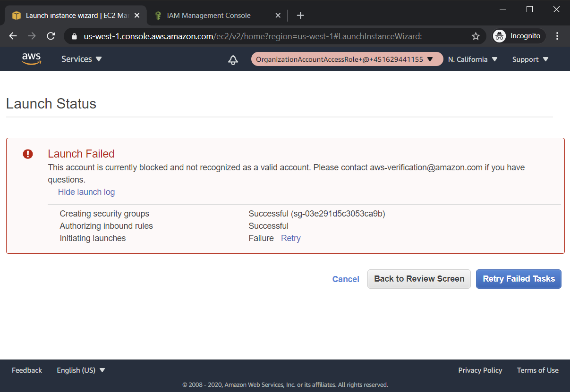
Task: Change language via English (US) dropdown
Action: click(x=81, y=370)
